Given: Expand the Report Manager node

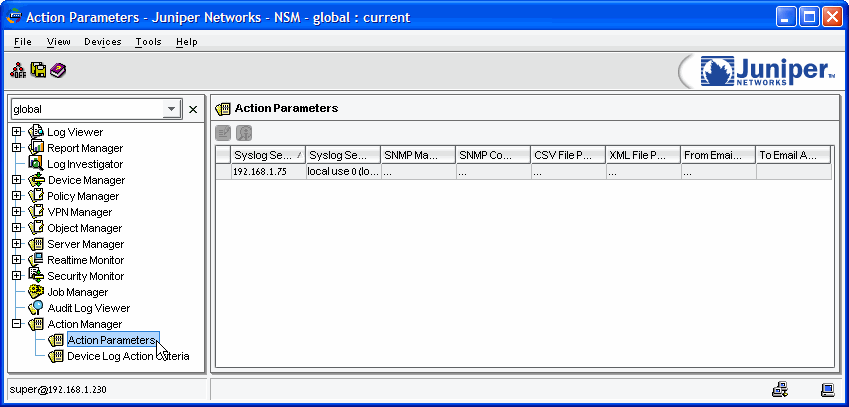Looking at the screenshot, I should [17, 148].
